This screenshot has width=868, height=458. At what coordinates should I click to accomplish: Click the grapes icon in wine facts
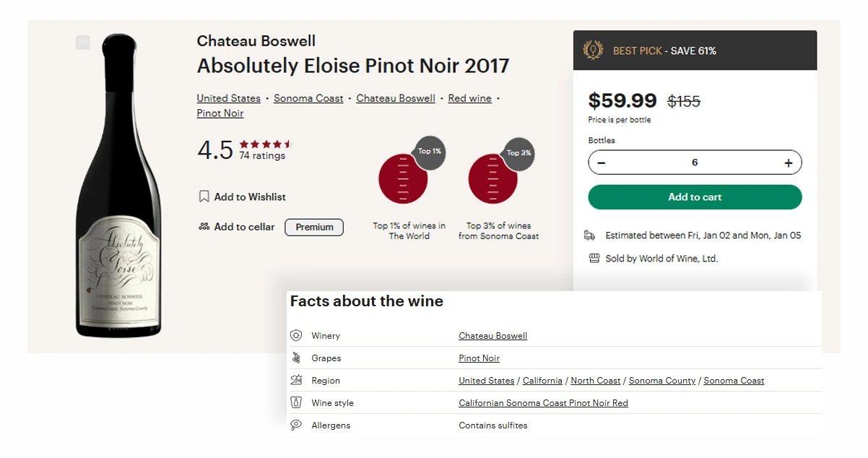click(296, 358)
